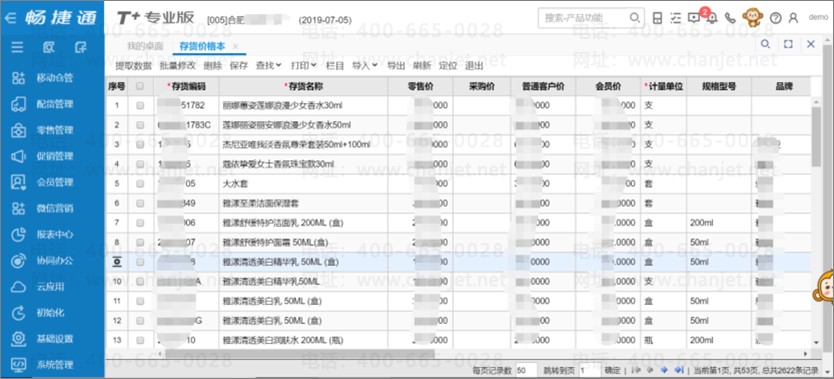834x379 pixels.
Task: Check the box for row 8 雅漾舒缓特护面霜
Action: (140, 242)
